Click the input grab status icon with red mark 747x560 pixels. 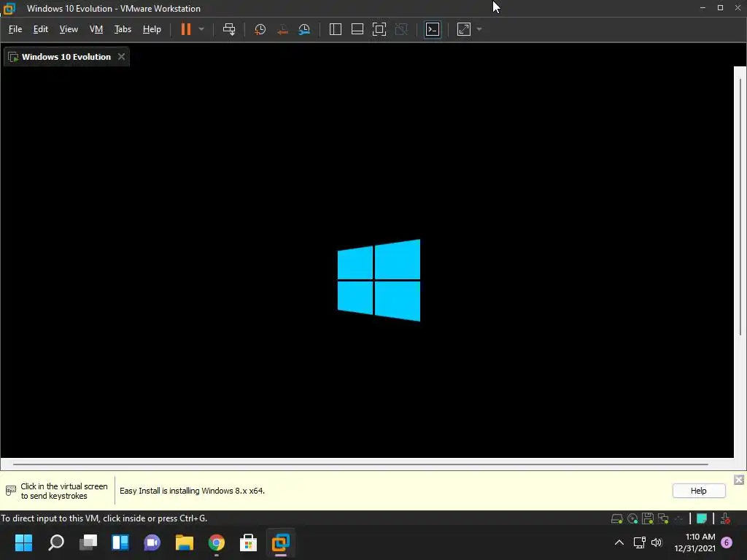(726, 518)
